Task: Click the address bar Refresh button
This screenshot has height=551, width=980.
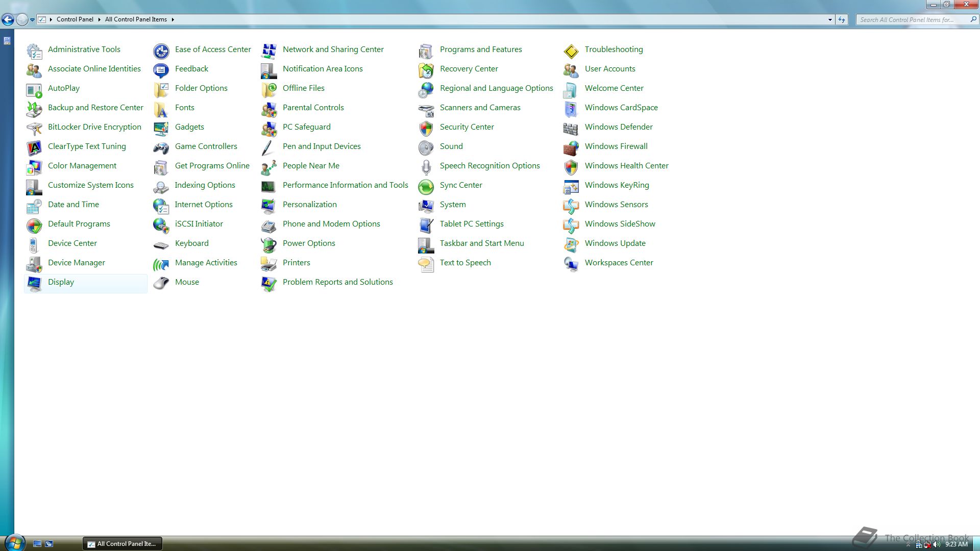Action: pos(842,19)
